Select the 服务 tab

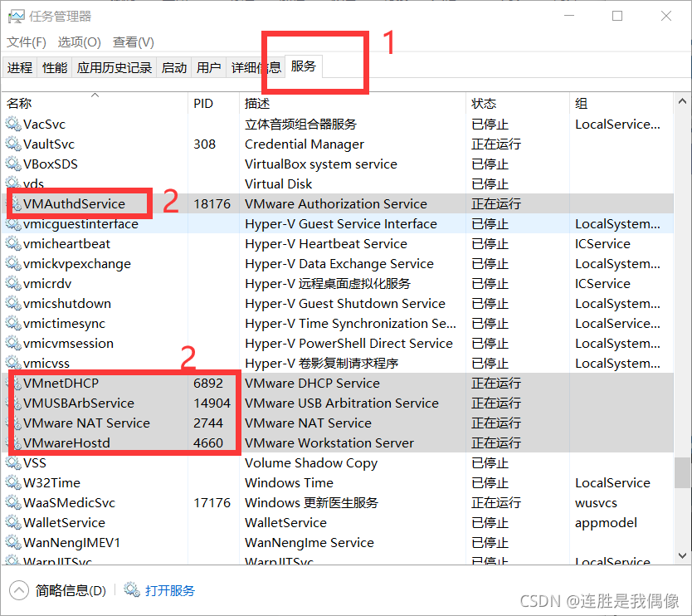tap(304, 66)
